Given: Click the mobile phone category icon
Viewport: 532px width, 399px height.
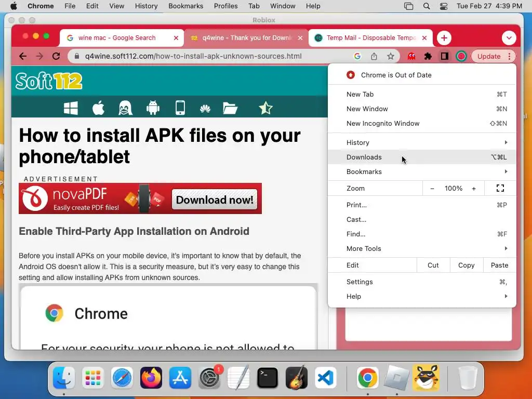Looking at the screenshot, I should (x=180, y=108).
